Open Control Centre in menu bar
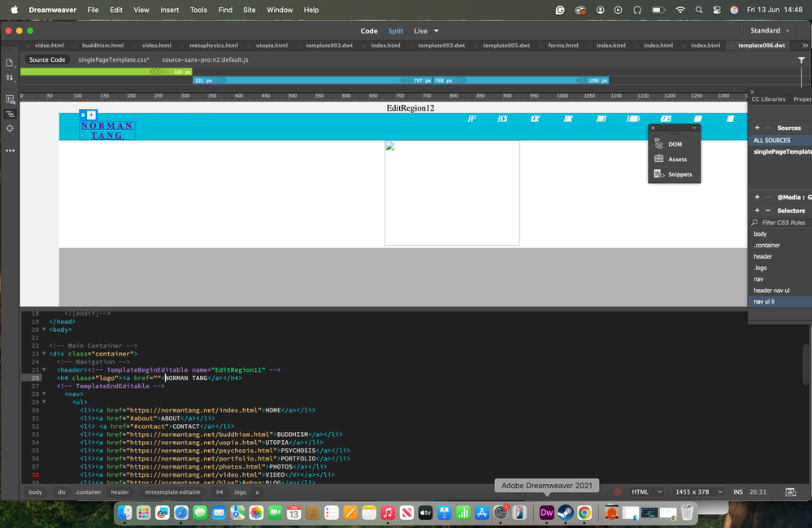The image size is (812, 528). pos(717,10)
